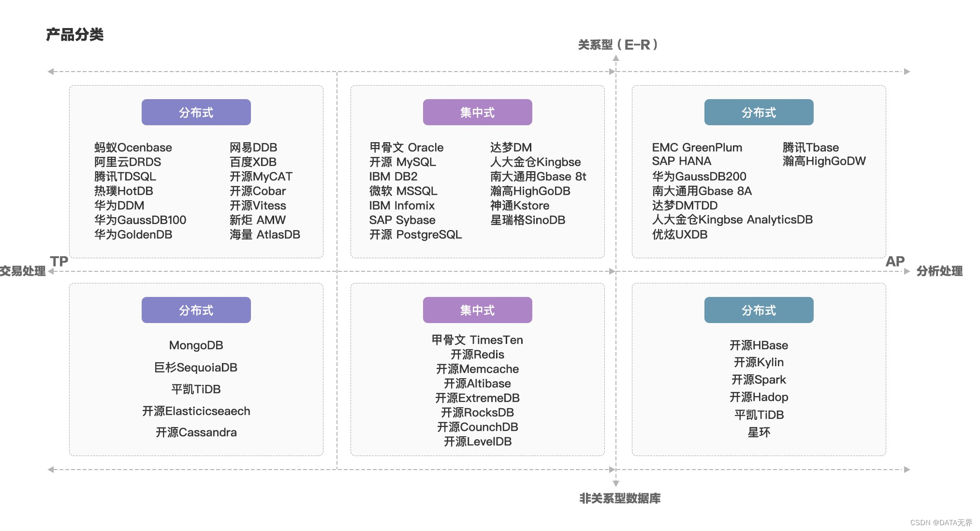Click 微软 MSSQL entry
This screenshot has height=531, width=980.
pyautogui.click(x=403, y=191)
